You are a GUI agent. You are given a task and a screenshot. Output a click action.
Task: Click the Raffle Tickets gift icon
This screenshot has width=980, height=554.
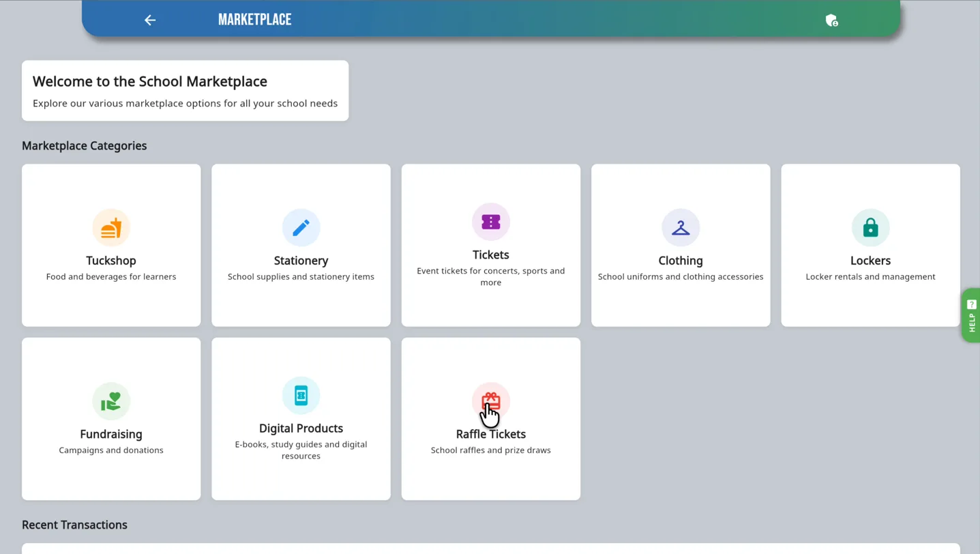(x=491, y=401)
